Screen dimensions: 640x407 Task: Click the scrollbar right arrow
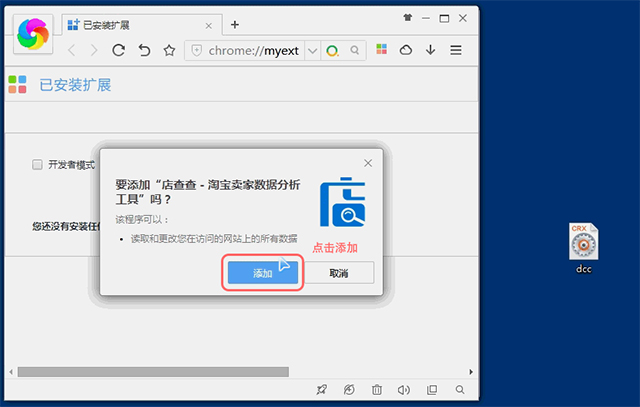point(471,372)
